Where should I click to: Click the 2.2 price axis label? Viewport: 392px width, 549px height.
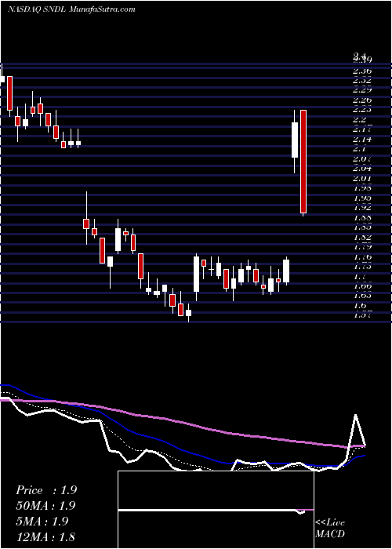pos(359,120)
